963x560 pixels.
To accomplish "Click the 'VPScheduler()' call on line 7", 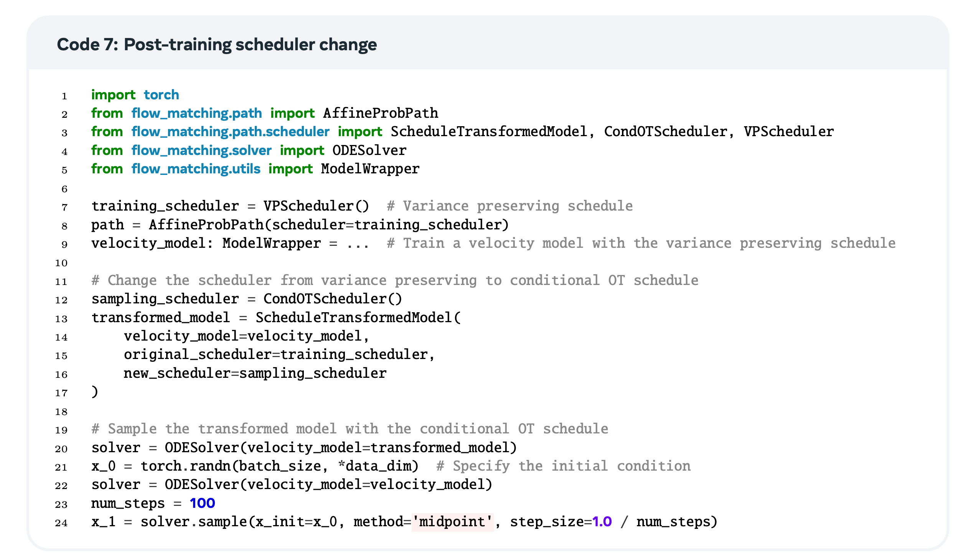I will click(x=316, y=206).
